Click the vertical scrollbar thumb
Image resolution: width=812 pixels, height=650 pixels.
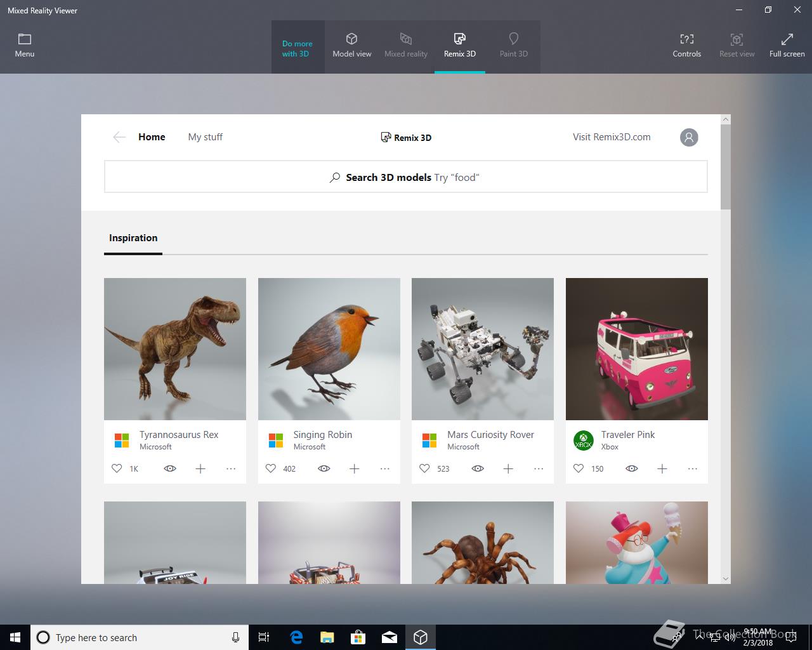pyautogui.click(x=726, y=167)
